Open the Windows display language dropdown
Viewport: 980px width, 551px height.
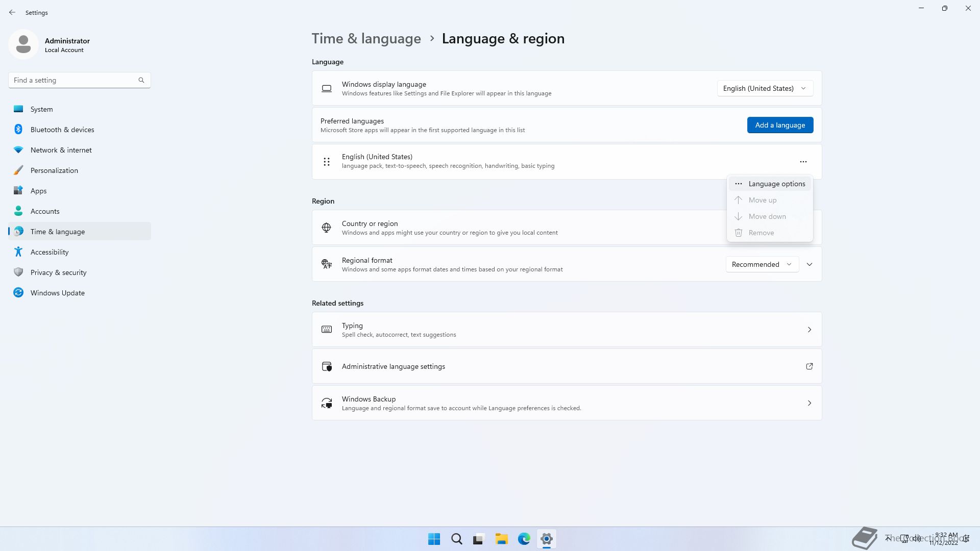point(765,88)
